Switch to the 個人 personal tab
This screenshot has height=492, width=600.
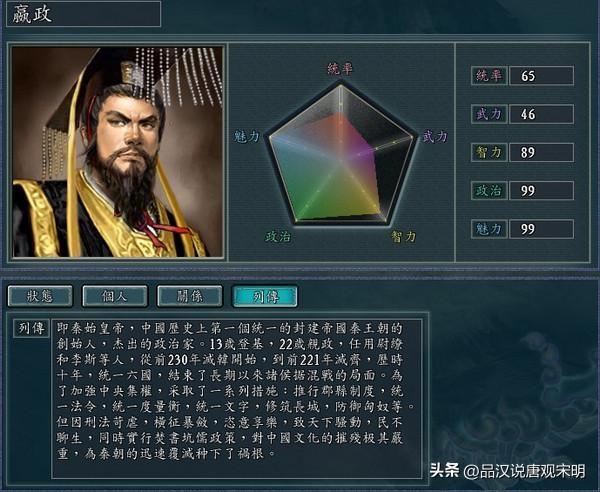[x=114, y=296]
